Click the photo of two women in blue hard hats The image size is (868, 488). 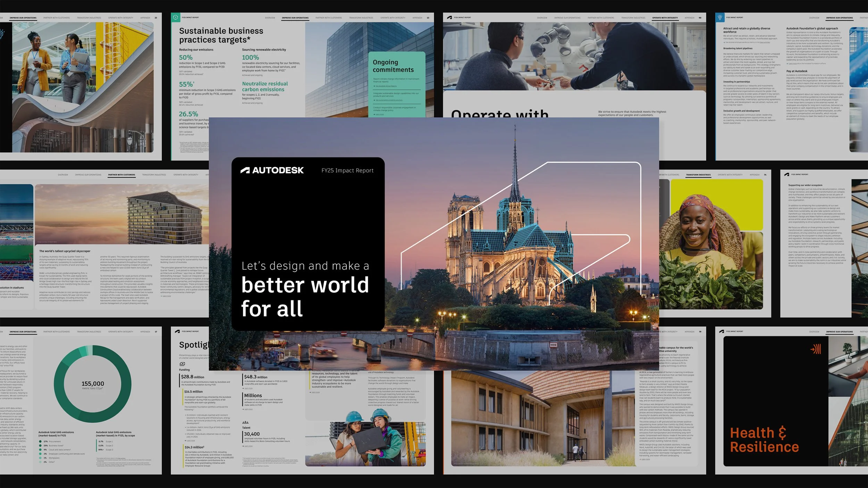click(x=365, y=438)
